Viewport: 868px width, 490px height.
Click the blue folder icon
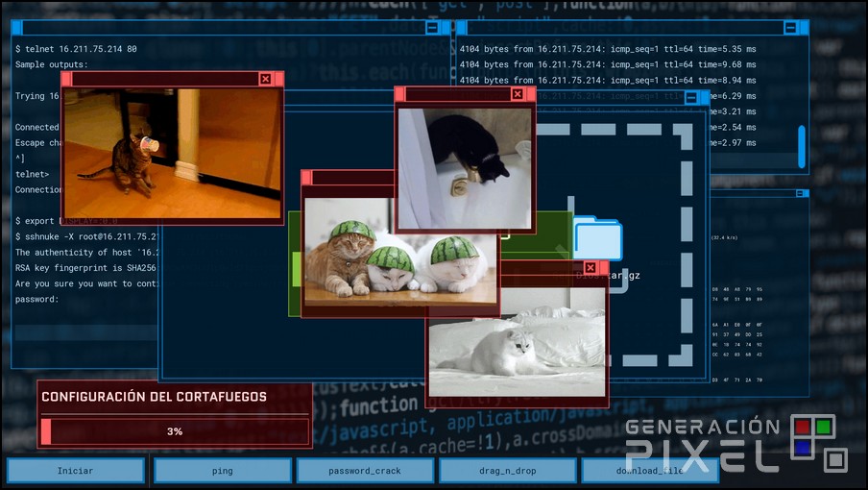[597, 238]
